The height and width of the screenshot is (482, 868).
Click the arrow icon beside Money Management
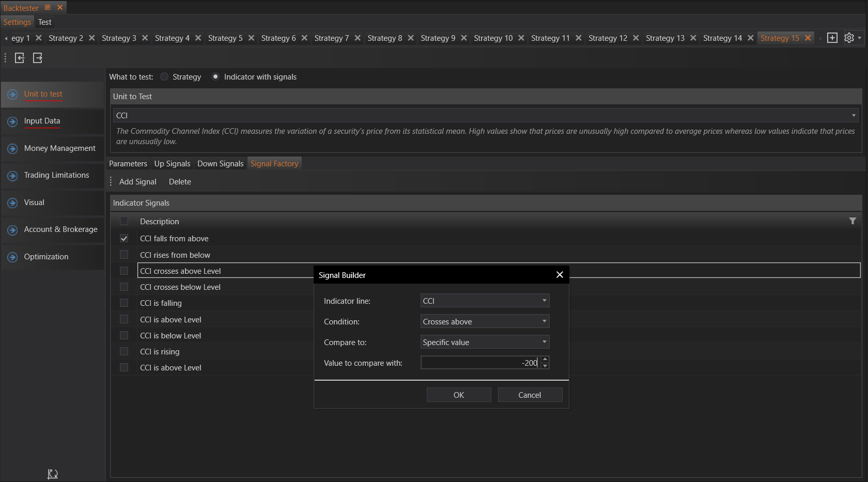pos(13,149)
